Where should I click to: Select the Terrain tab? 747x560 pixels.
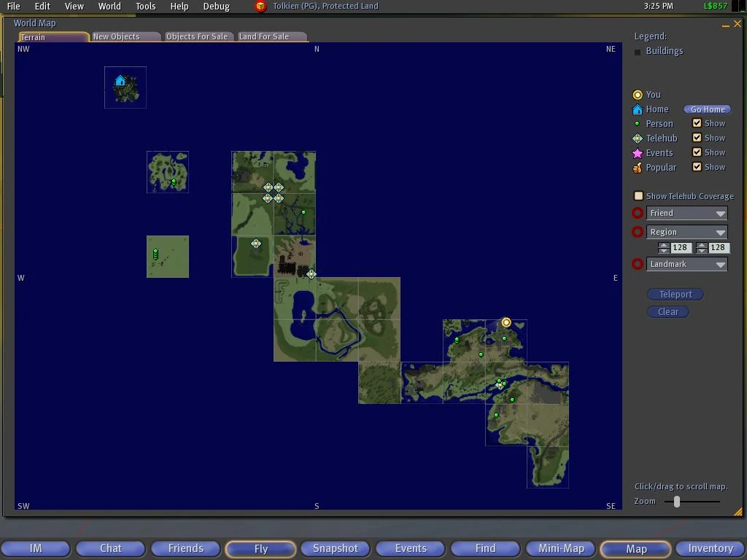(x=53, y=36)
